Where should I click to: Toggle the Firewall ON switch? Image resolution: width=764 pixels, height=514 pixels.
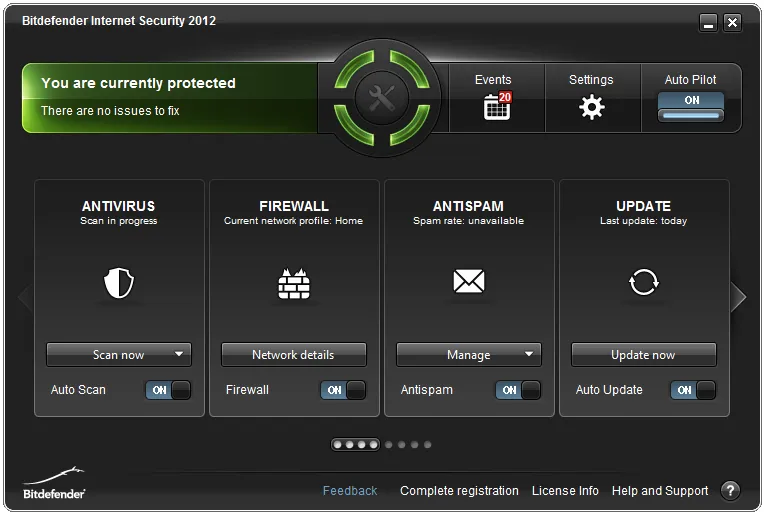coord(343,390)
